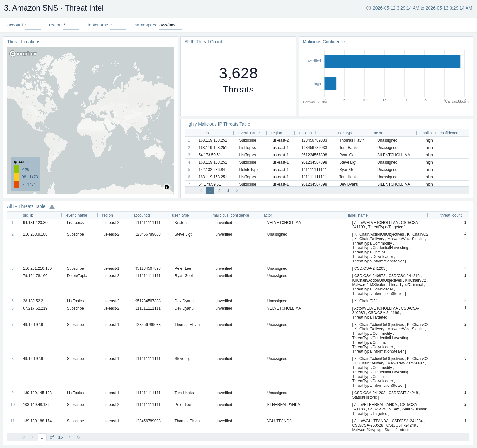This screenshot has width=477, height=448.
Task: Click the All IP Threat Count panel title
Action: point(203,42)
